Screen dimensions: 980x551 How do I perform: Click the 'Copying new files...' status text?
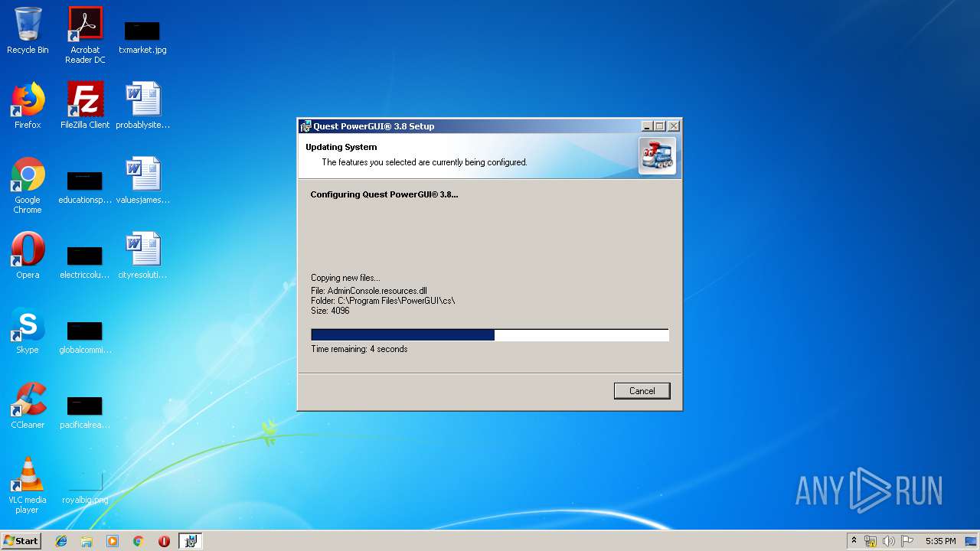click(x=345, y=278)
